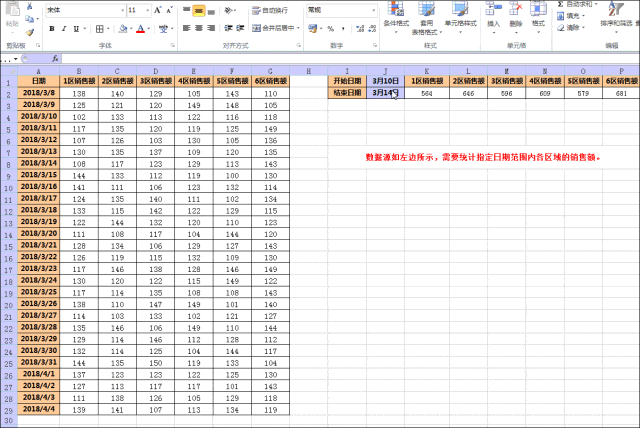Increase font size with large A icon
This screenshot has width=640, height=428.
coord(158,10)
